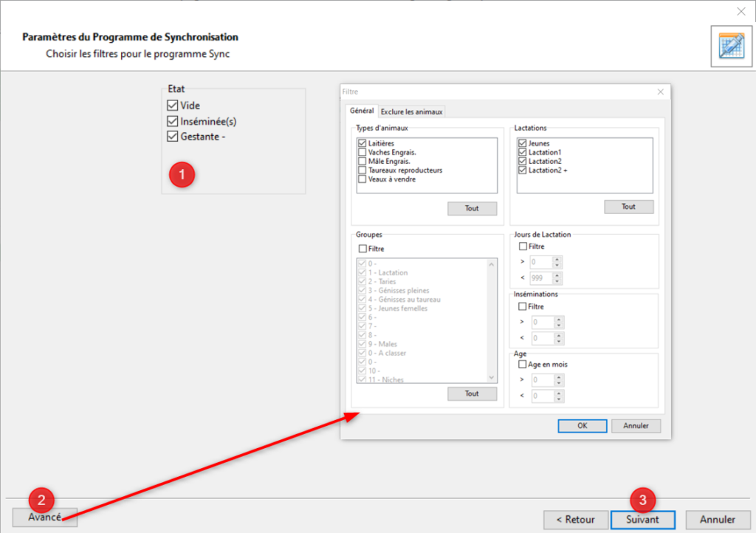Confirm filter with OK button
Image resolution: width=756 pixels, height=533 pixels.
582,425
